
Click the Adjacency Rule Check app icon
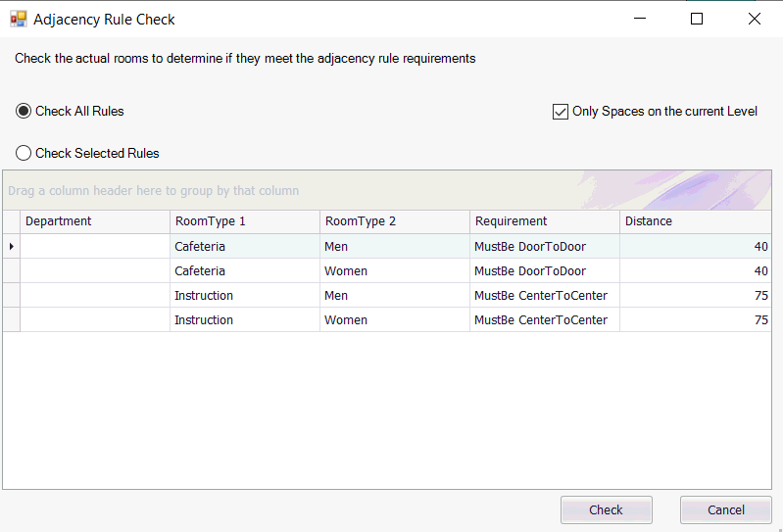click(x=19, y=20)
